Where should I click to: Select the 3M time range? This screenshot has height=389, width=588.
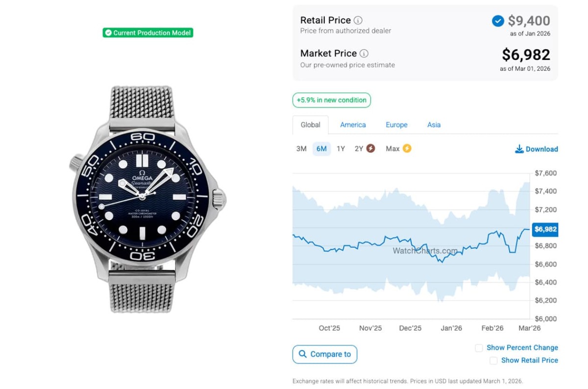pyautogui.click(x=301, y=149)
